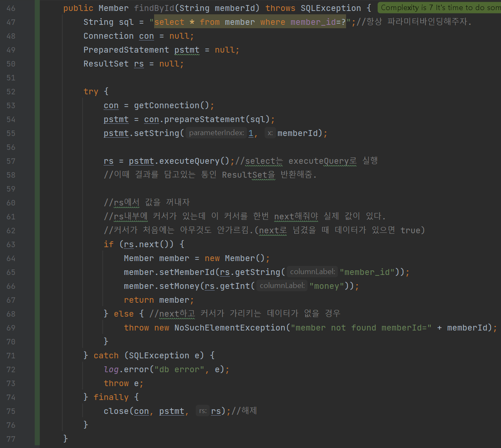
Task: Click the executeQuery() call on line 57
Action: coord(194,161)
